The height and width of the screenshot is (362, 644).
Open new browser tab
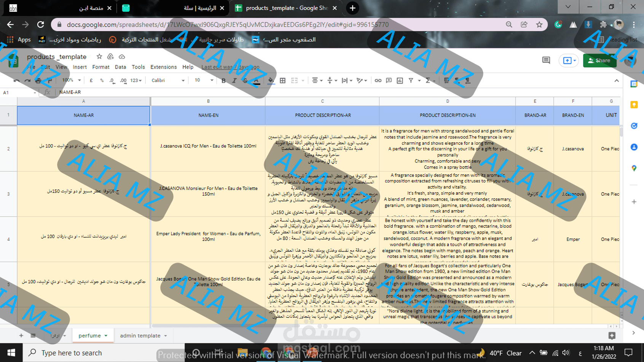352,8
